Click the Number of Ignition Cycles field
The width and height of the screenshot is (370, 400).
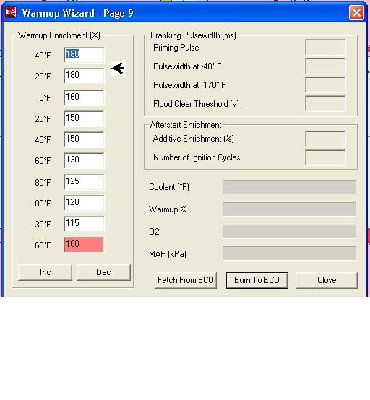click(x=325, y=158)
